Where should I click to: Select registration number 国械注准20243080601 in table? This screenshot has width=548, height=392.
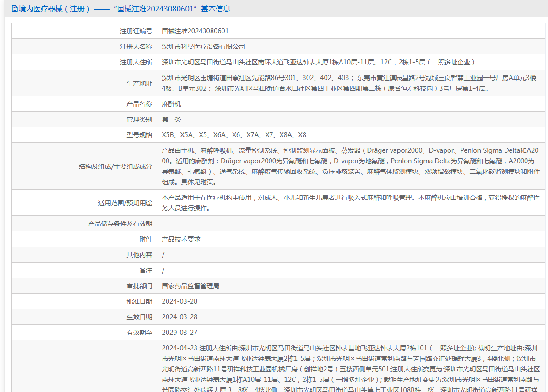coord(195,31)
